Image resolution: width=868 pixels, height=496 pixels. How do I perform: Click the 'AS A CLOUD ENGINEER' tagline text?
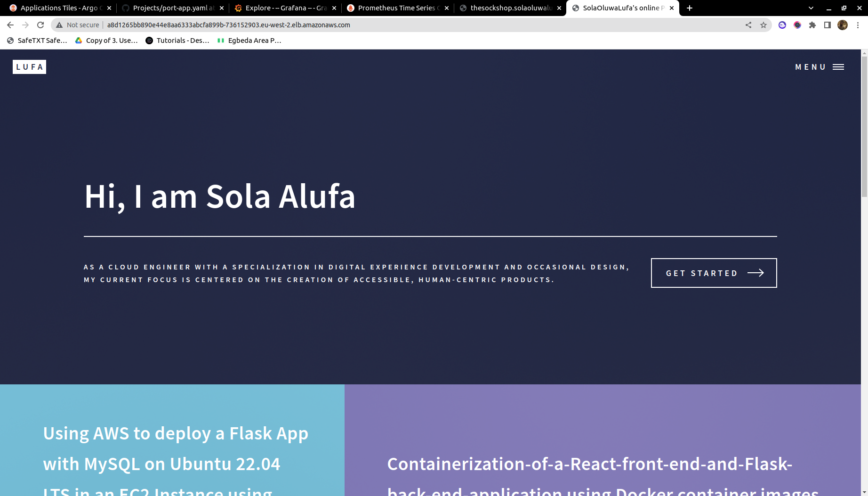pyautogui.click(x=357, y=273)
